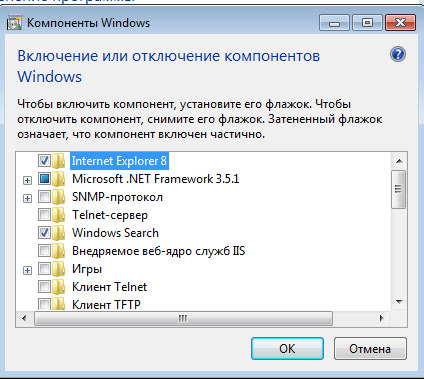
Task: Confirm changes with the OK button
Action: 287,349
